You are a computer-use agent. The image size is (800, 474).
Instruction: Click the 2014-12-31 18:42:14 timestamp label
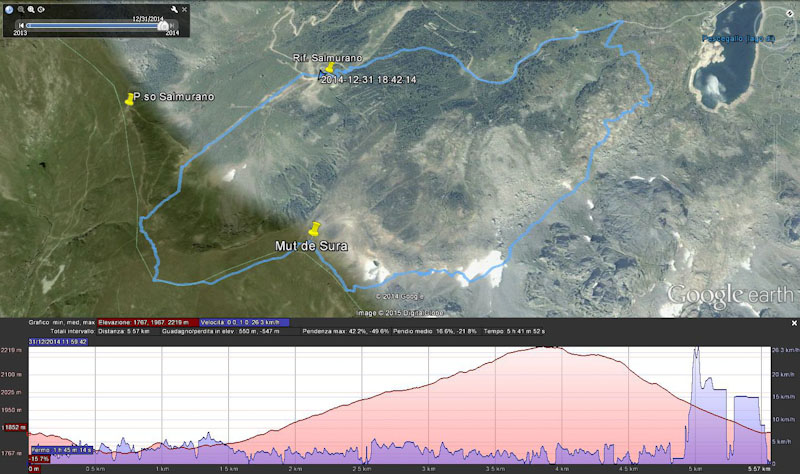(368, 80)
